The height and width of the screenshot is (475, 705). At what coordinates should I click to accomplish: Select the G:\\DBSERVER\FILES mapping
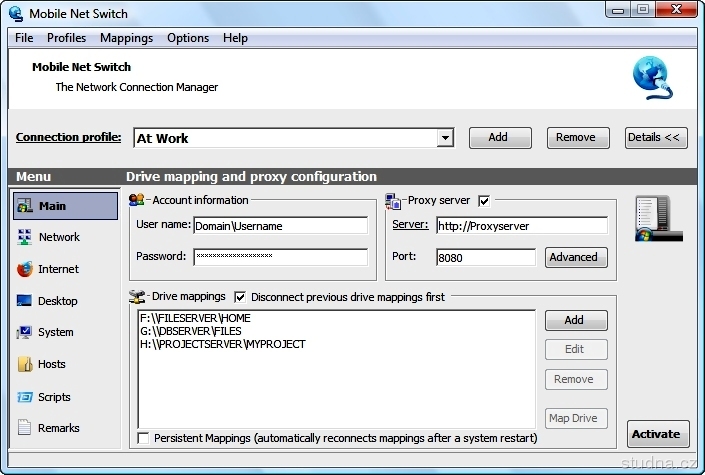191,331
